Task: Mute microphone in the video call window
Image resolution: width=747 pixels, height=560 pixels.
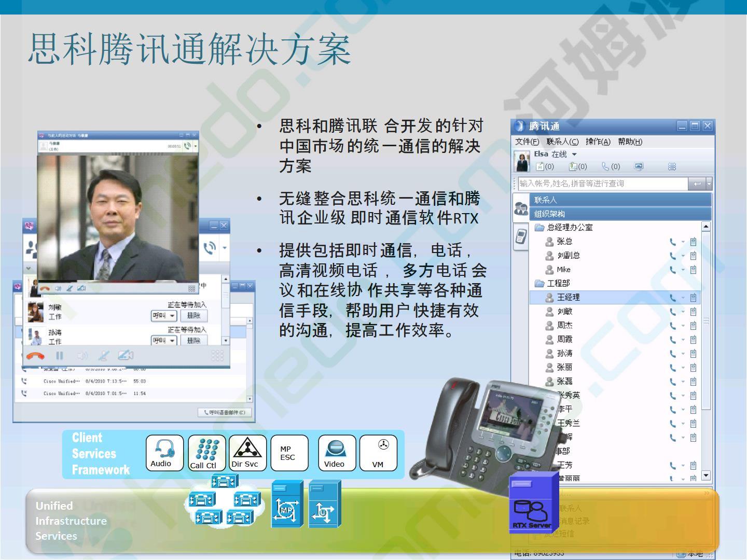Action: [70, 288]
